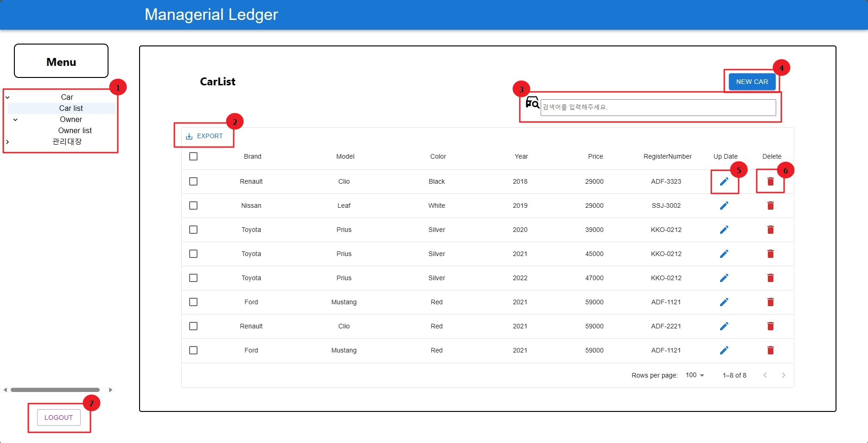Click the Managerial Ledger title
868x443 pixels.
[211, 14]
